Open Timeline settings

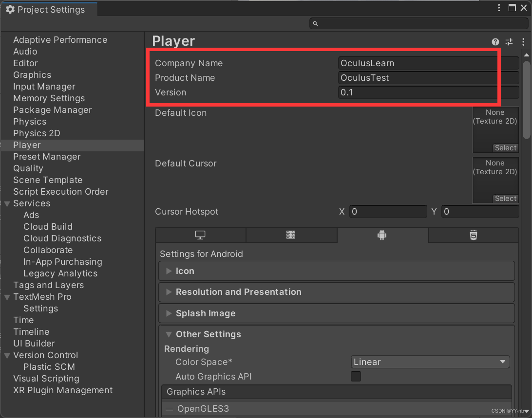(x=31, y=332)
